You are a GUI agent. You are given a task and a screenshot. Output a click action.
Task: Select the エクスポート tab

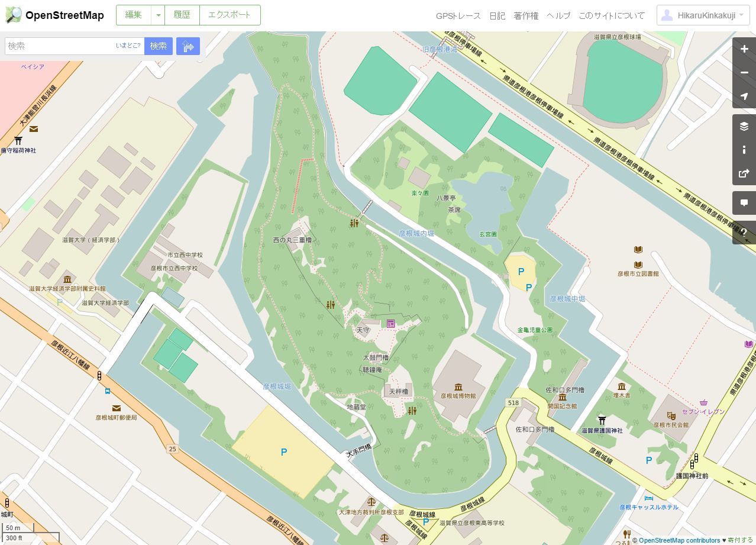pos(230,15)
